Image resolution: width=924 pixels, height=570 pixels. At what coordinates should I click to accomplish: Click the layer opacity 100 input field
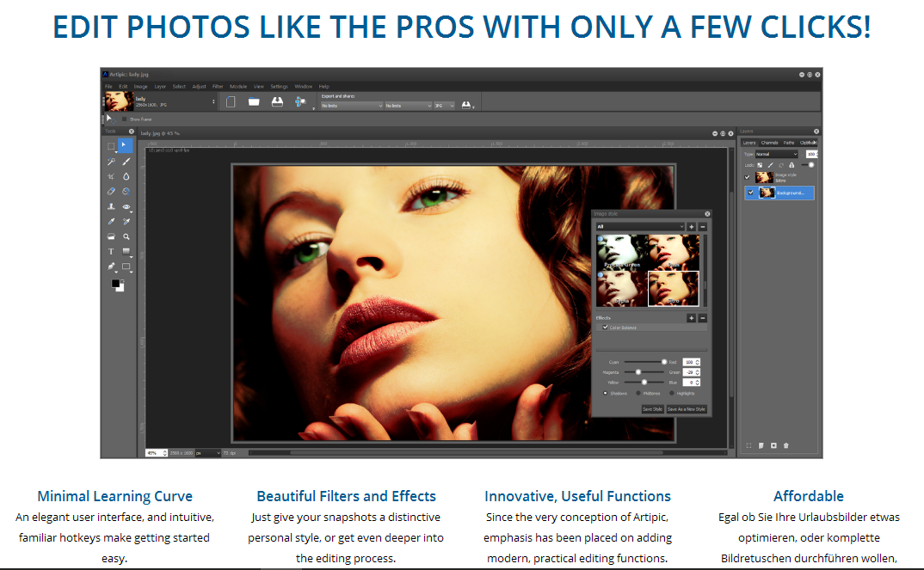[x=810, y=154]
